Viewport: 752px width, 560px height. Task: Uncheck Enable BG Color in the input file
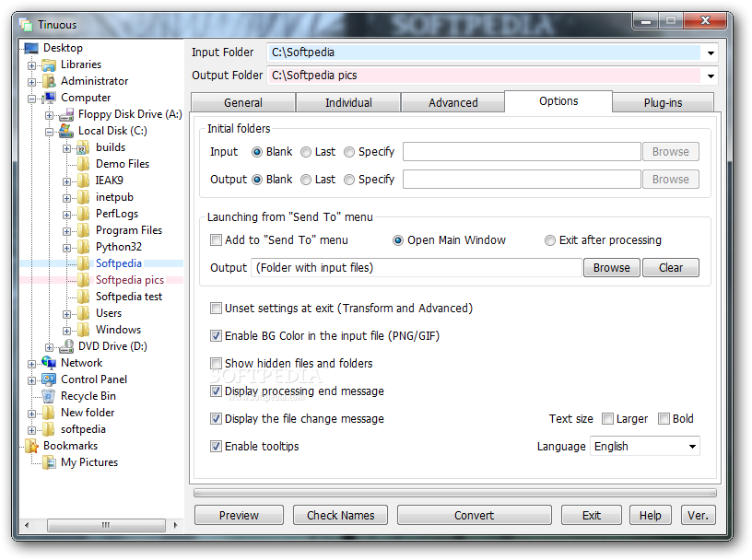(x=216, y=336)
